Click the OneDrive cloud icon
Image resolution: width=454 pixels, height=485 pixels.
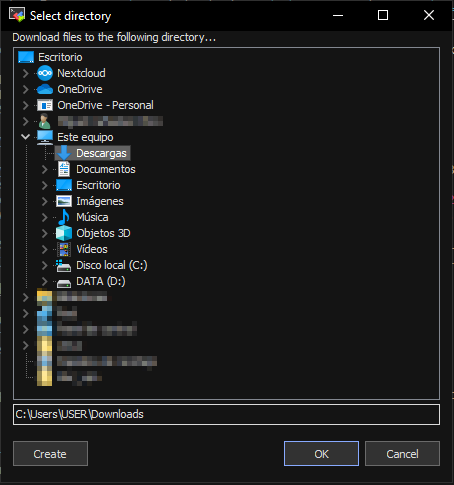click(x=45, y=89)
